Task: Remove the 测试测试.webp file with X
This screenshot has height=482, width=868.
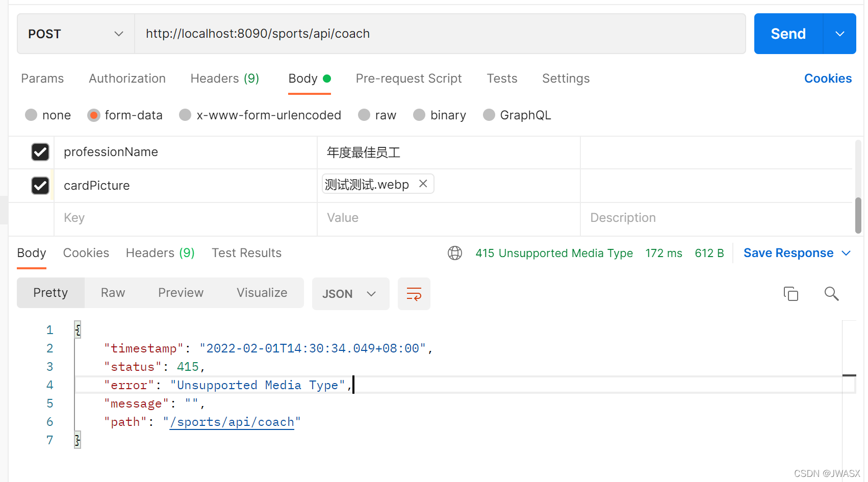Action: tap(423, 184)
